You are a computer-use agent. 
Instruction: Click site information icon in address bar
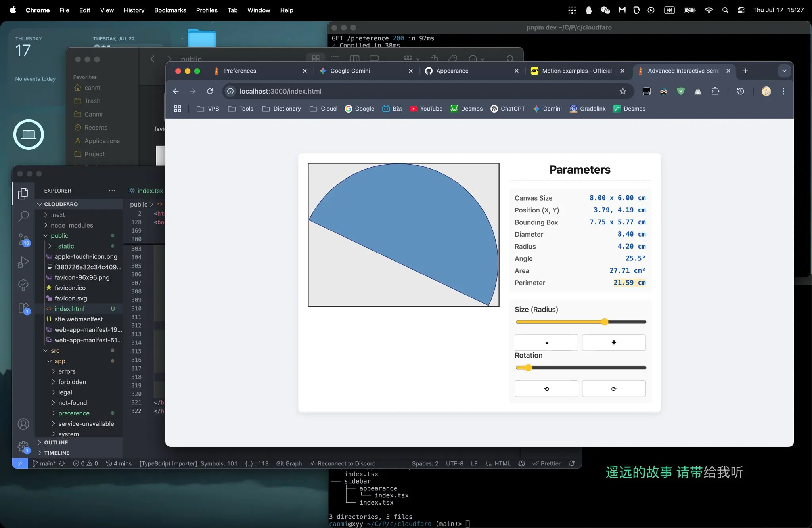pyautogui.click(x=230, y=91)
